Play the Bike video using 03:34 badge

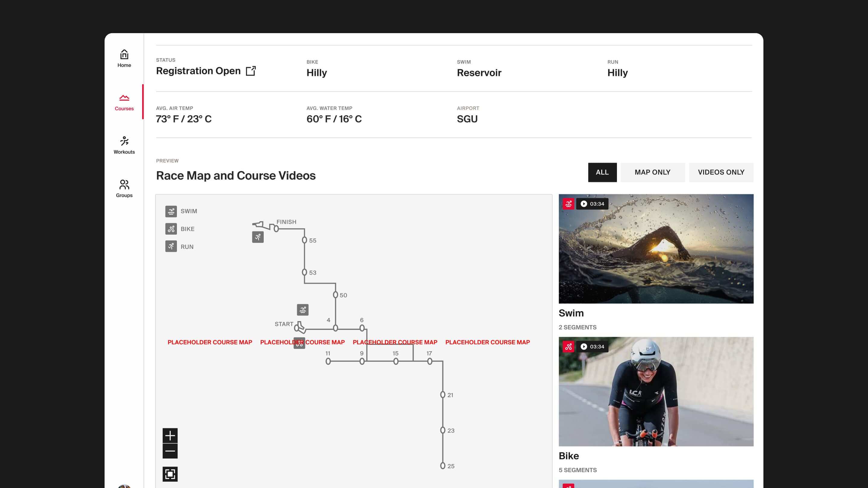tap(592, 346)
